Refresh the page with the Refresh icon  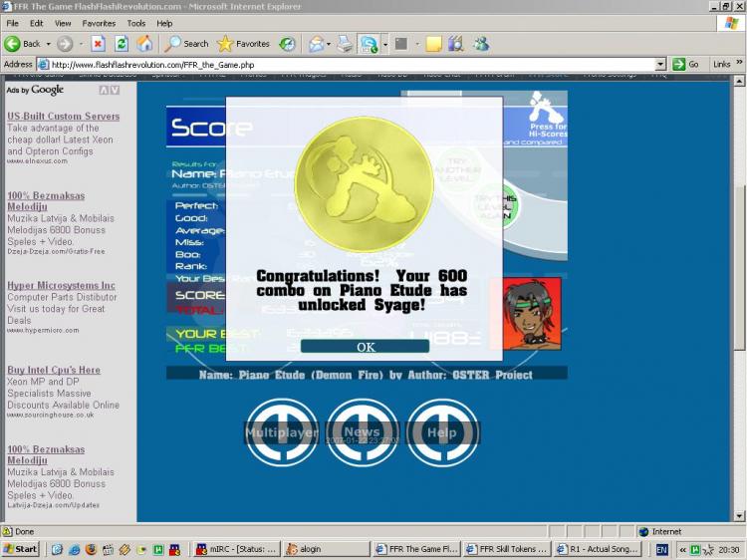tap(121, 44)
